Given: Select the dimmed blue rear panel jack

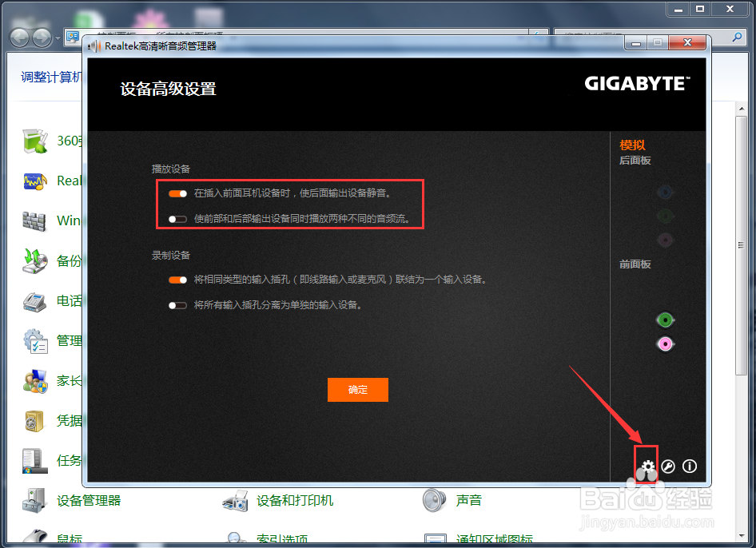Looking at the screenshot, I should pyautogui.click(x=666, y=193).
